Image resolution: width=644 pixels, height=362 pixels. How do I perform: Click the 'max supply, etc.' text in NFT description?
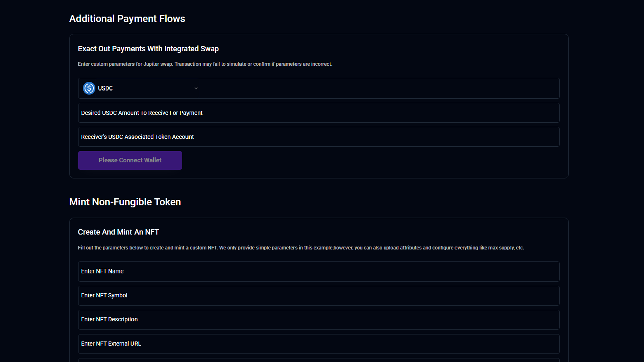[506, 248]
